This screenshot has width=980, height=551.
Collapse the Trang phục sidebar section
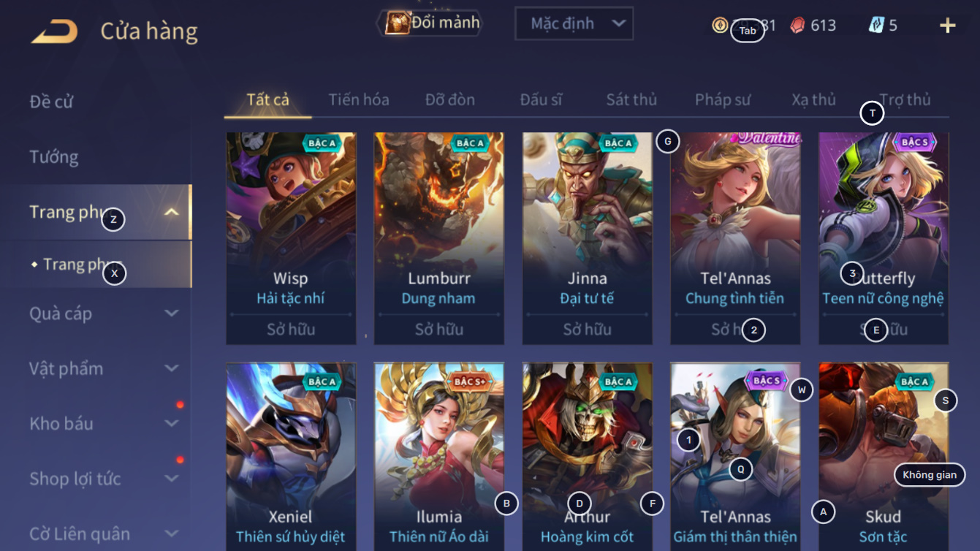172,213
